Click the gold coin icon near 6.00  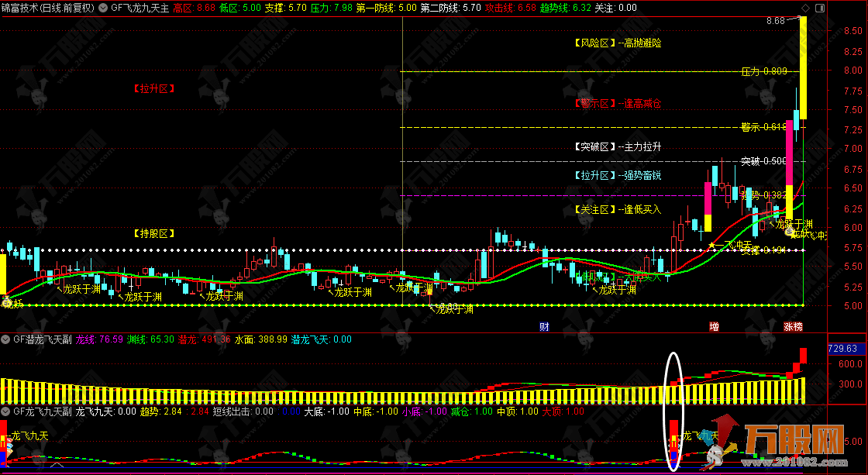coord(789,231)
